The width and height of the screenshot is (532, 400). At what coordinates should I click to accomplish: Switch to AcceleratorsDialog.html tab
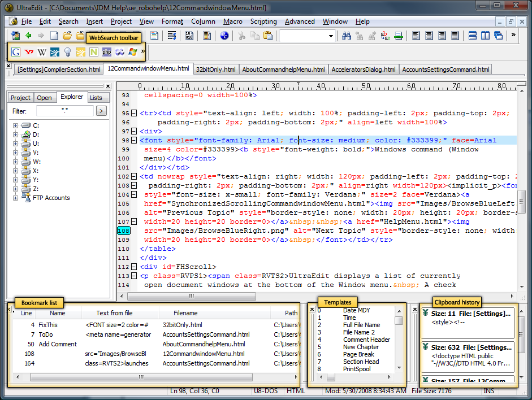[x=364, y=69]
